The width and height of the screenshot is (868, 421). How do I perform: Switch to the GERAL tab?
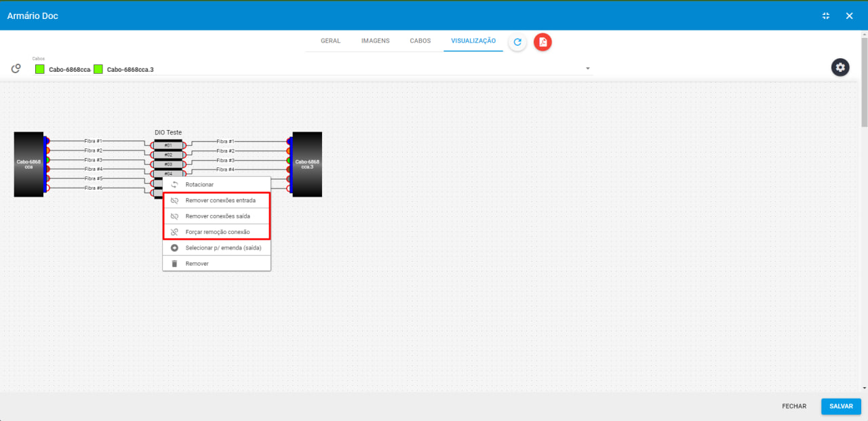[330, 41]
